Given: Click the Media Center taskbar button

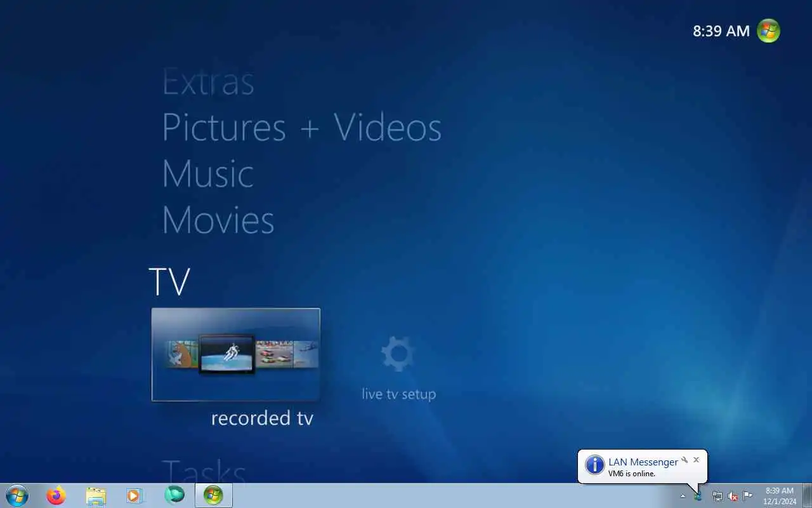Looking at the screenshot, I should coord(213,495).
